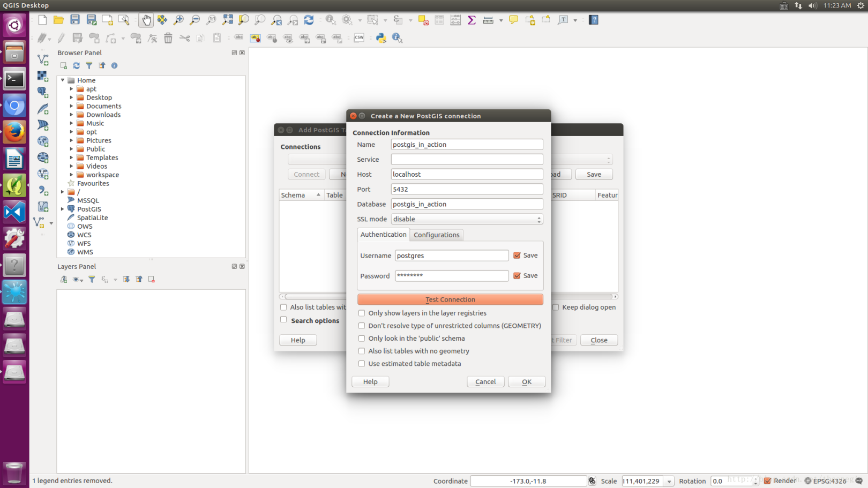Check Also list tables with no geometry in the connection dialog

(362, 351)
